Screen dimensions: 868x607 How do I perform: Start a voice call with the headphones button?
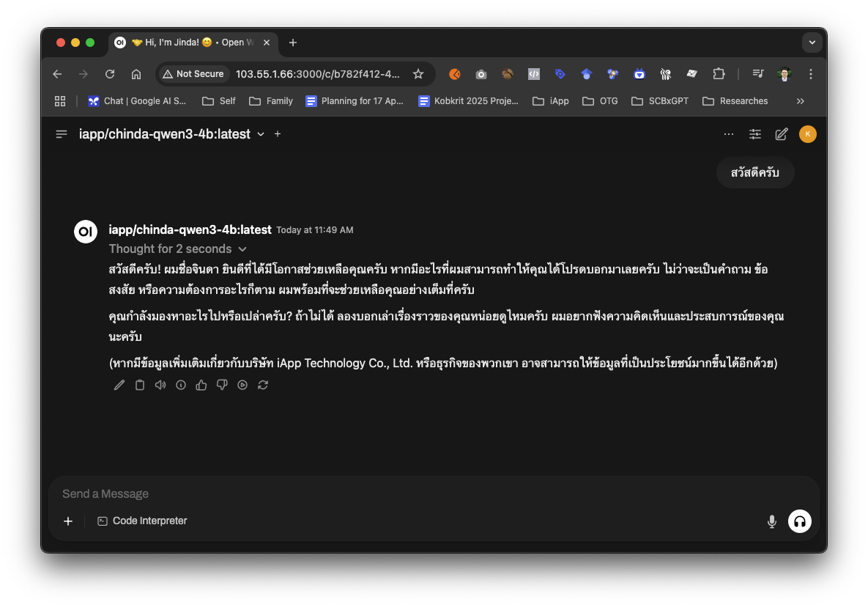click(x=799, y=521)
